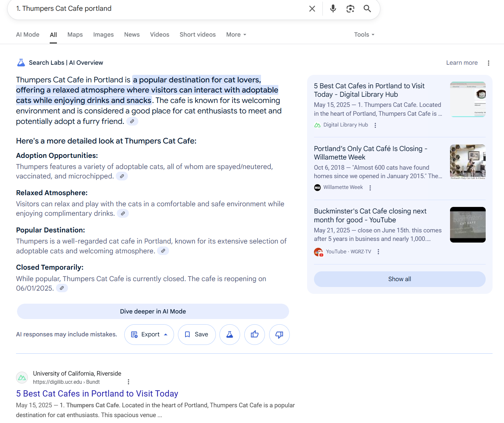Give thumbs up to AI Overview
This screenshot has height=423, width=504.
pyautogui.click(x=254, y=334)
